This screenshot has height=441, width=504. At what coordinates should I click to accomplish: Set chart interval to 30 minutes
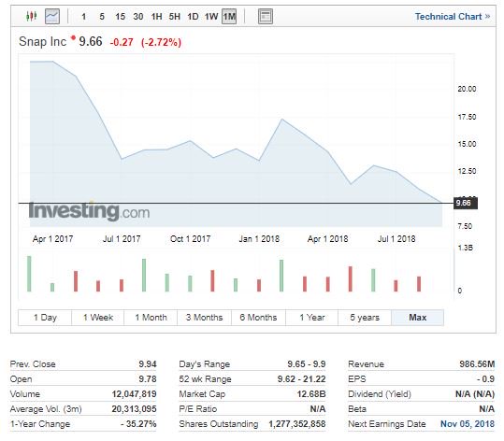pos(138,17)
